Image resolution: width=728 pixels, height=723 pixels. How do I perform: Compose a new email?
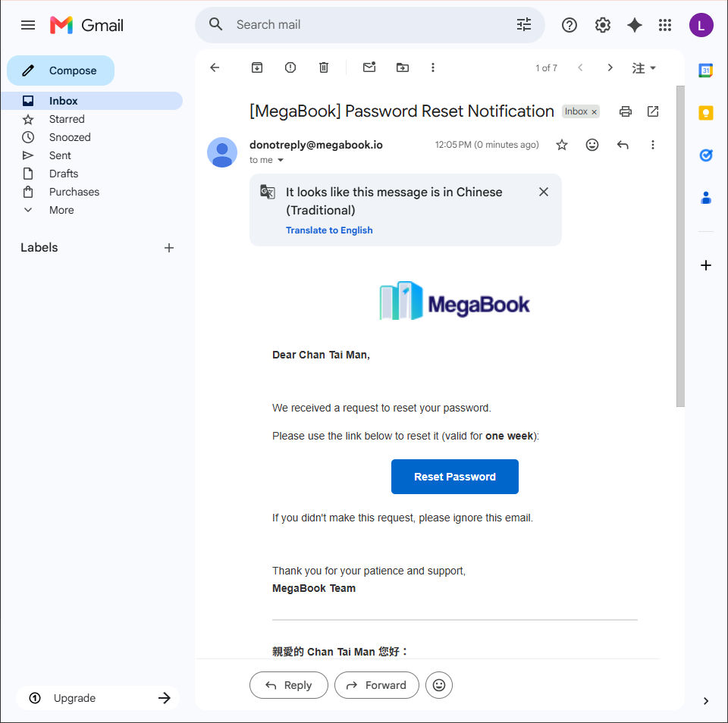pyautogui.click(x=61, y=70)
